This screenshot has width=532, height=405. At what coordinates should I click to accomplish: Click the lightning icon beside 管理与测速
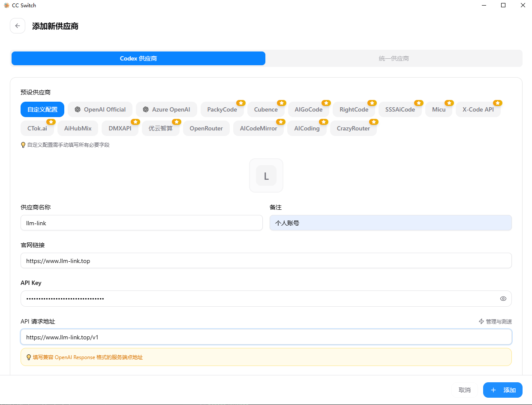click(481, 321)
